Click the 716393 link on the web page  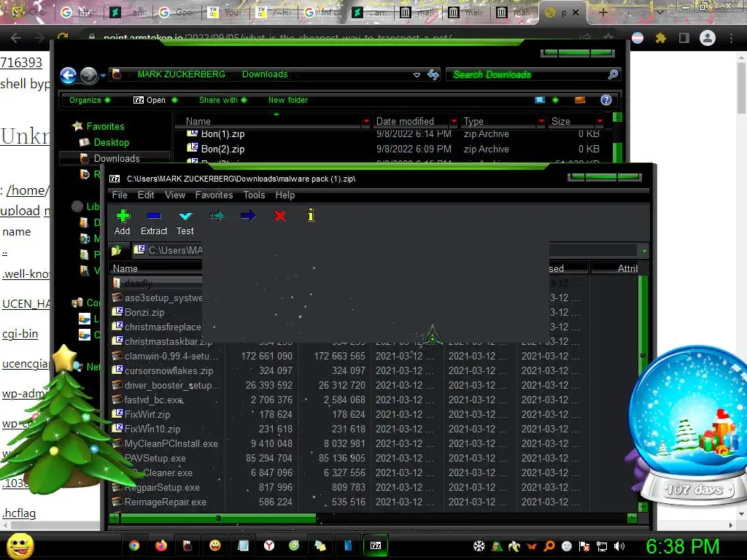(21, 63)
